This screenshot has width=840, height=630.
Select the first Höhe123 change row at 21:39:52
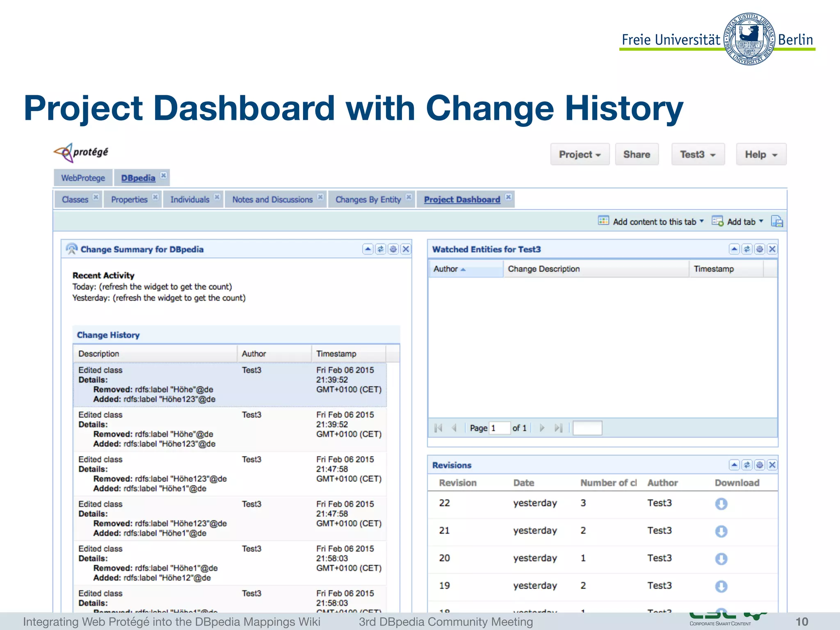(x=230, y=384)
